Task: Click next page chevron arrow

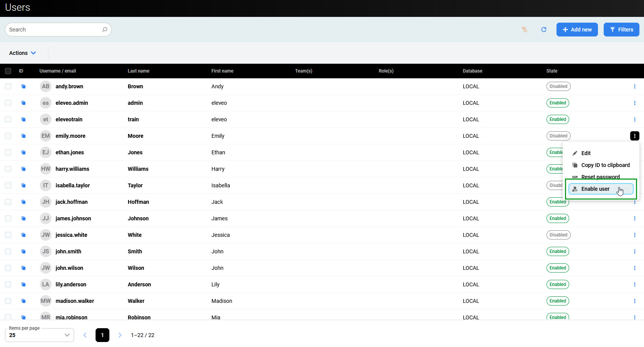Action: 120,335
